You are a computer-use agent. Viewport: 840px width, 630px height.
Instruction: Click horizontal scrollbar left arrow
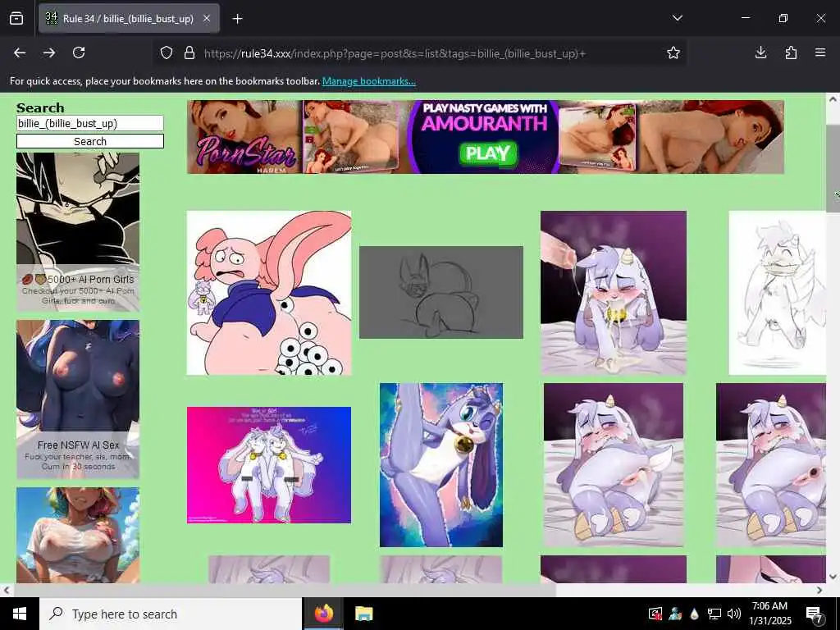tap(7, 591)
